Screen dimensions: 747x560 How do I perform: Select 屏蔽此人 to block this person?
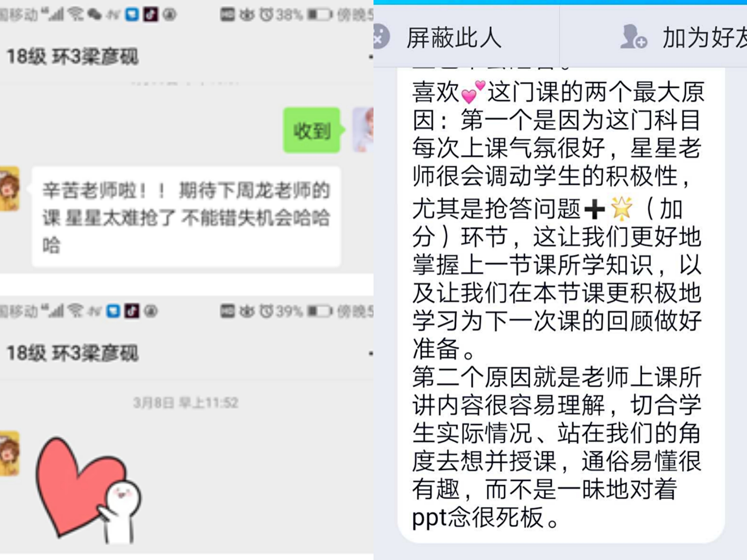453,37
